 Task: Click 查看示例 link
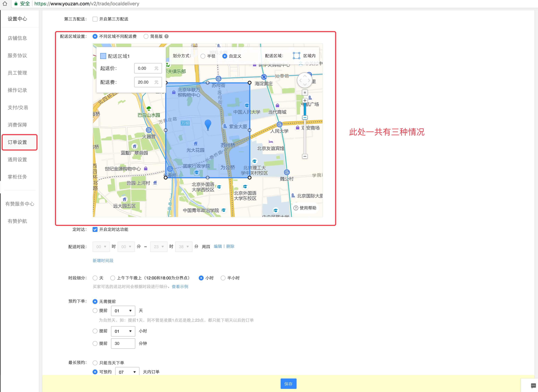pyautogui.click(x=180, y=287)
